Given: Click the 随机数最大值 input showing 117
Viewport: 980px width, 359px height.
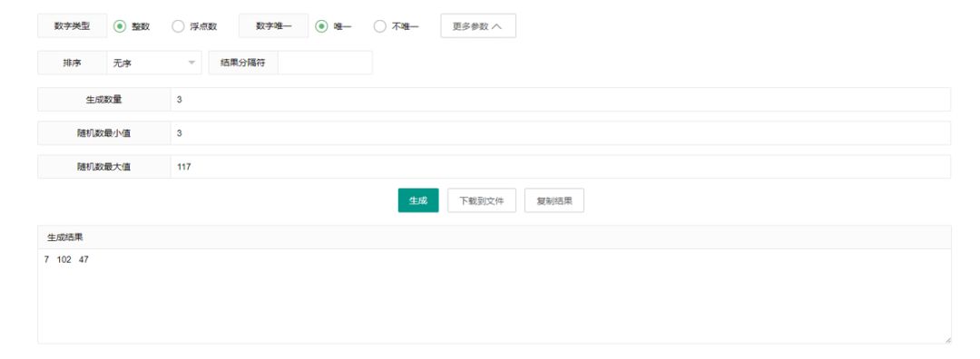Looking at the screenshot, I should (x=560, y=167).
